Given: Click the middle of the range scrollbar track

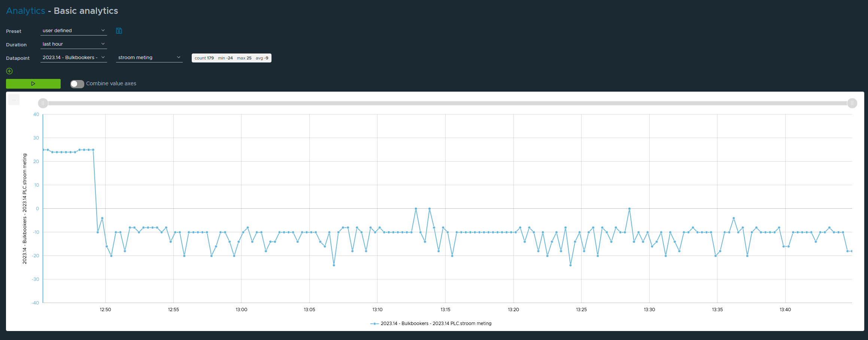Looking at the screenshot, I should pos(447,103).
